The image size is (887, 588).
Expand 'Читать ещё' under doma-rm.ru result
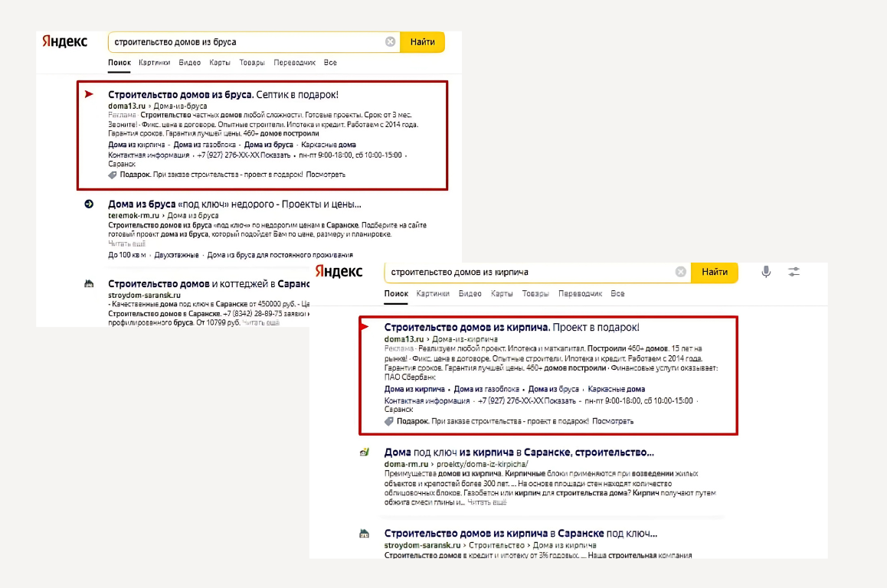(x=487, y=502)
